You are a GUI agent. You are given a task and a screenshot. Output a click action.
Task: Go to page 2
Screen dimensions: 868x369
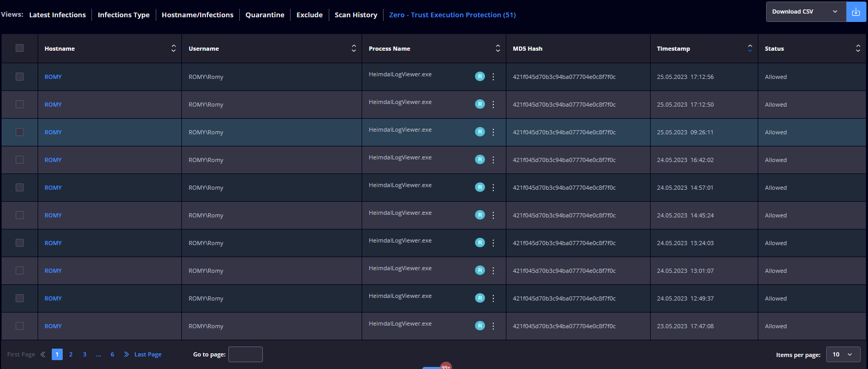tap(71, 354)
